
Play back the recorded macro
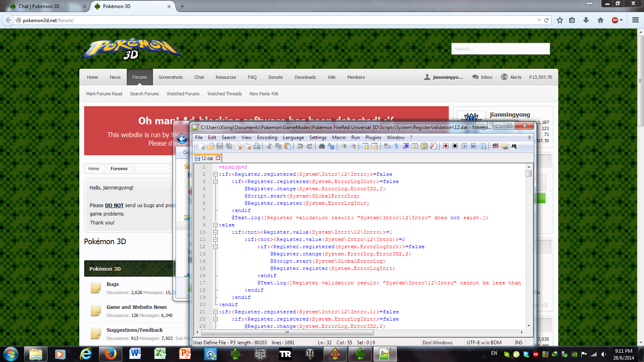point(464,146)
